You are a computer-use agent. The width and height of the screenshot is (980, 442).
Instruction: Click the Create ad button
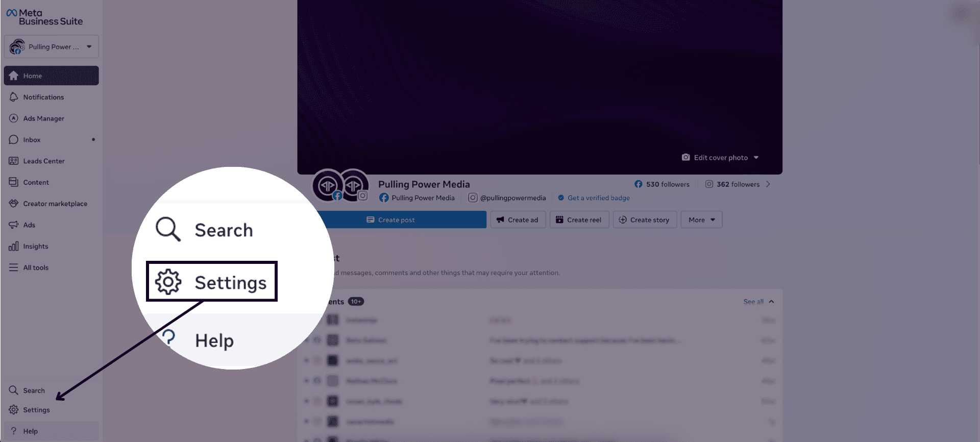point(518,220)
